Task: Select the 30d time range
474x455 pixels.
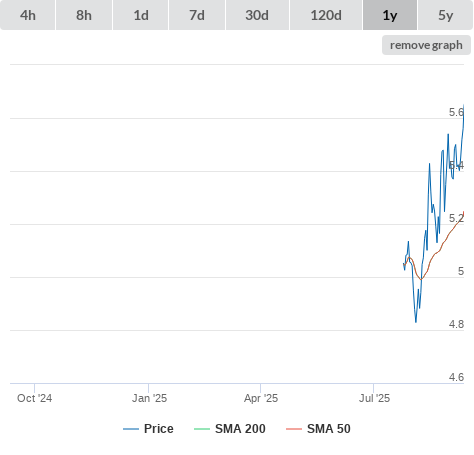Action: tap(257, 15)
